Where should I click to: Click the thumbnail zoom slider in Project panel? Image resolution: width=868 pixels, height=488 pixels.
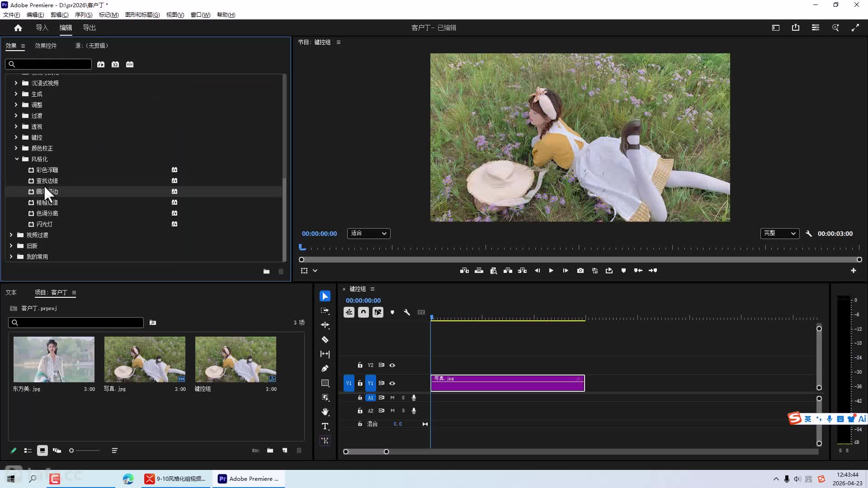(84, 450)
